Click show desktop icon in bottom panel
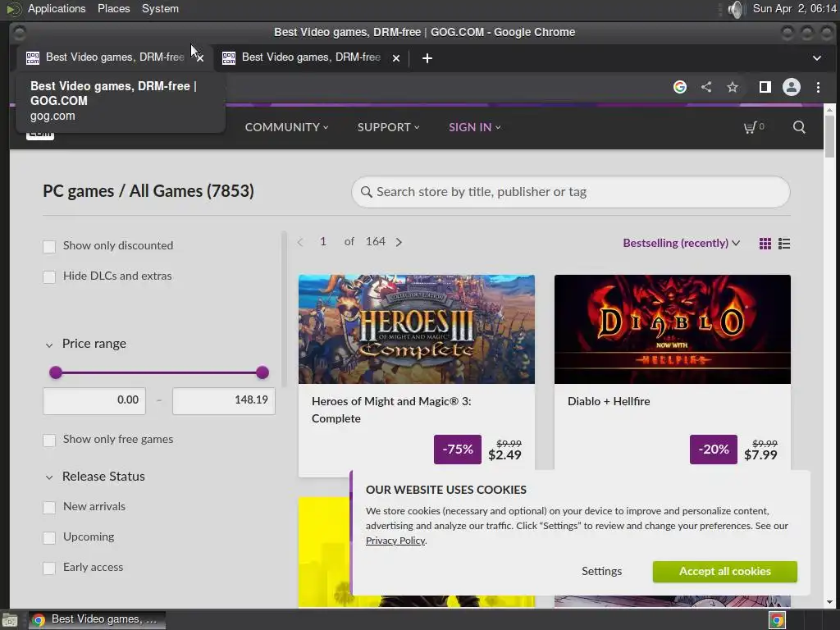 (10, 620)
